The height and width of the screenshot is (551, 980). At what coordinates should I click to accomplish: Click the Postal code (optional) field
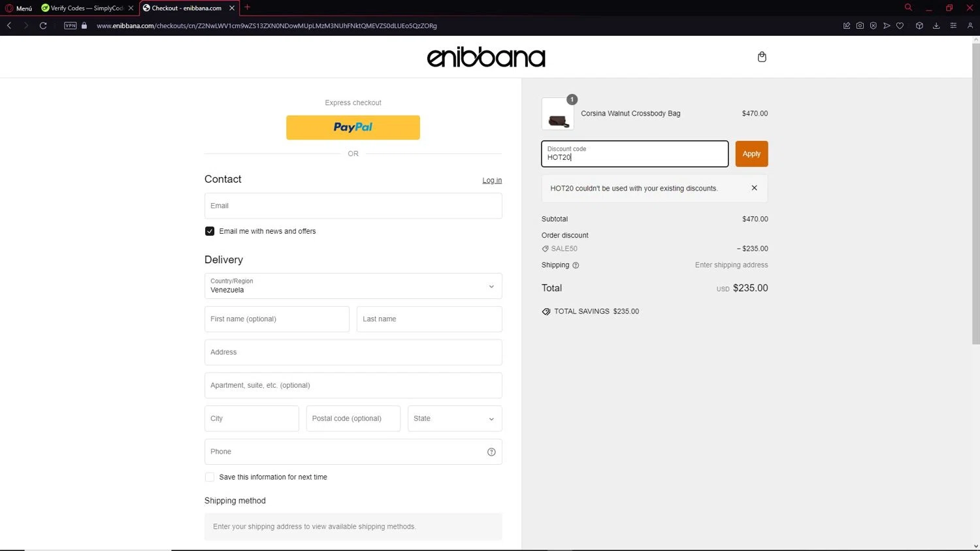[x=353, y=418]
